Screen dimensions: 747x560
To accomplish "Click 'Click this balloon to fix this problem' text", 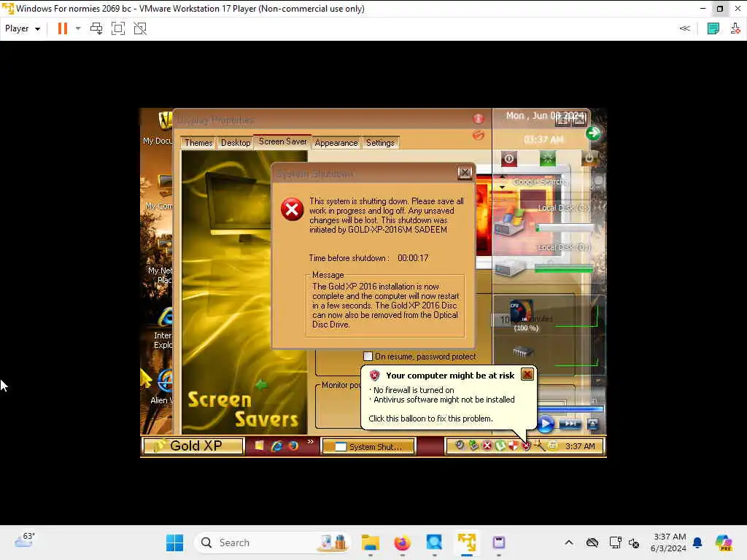I will click(430, 419).
